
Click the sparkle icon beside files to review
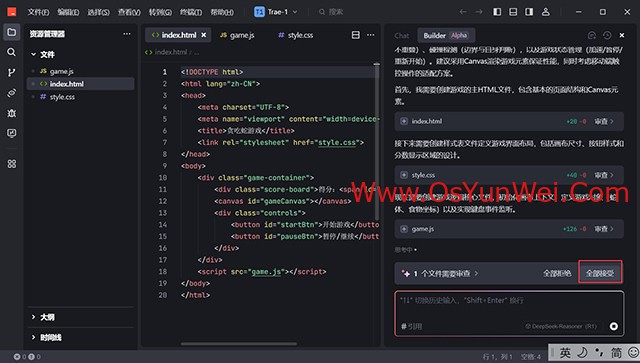click(406, 273)
